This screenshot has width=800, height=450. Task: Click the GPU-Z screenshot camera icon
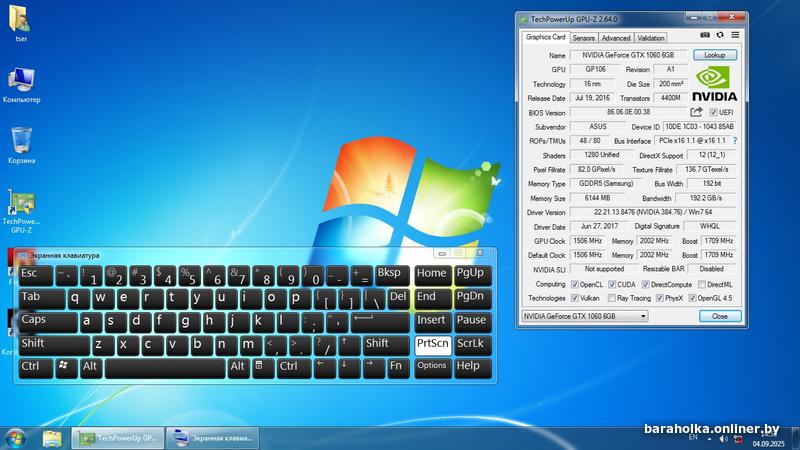coord(705,35)
